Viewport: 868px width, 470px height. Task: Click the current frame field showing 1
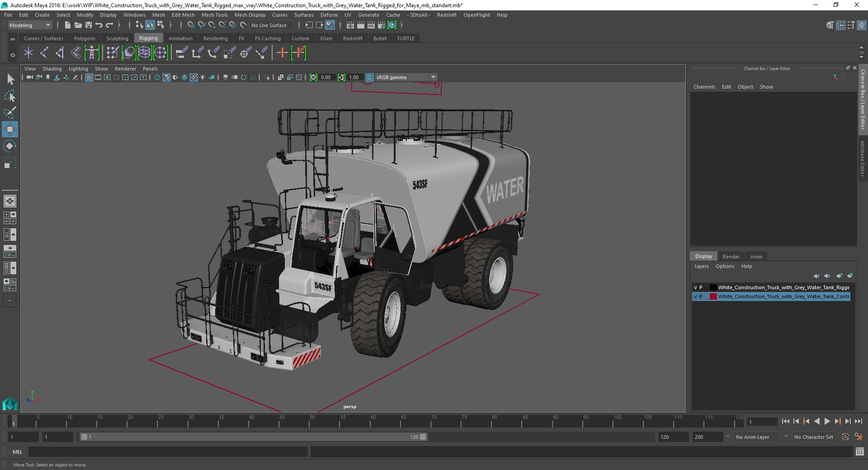pos(762,422)
